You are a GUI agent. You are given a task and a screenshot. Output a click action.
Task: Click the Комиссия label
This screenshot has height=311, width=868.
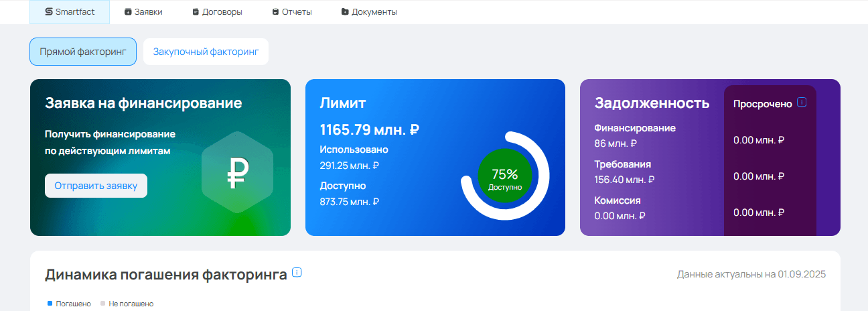[618, 200]
